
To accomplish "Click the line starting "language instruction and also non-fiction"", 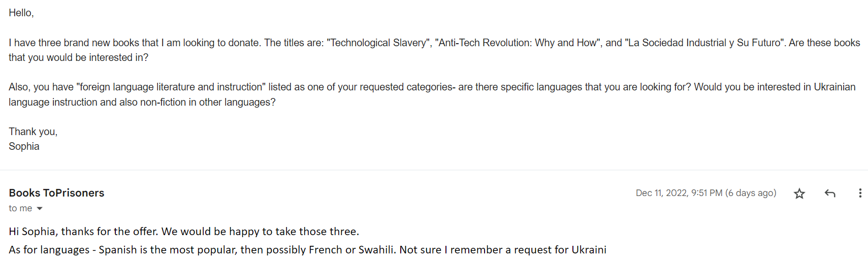I will tap(142, 102).
